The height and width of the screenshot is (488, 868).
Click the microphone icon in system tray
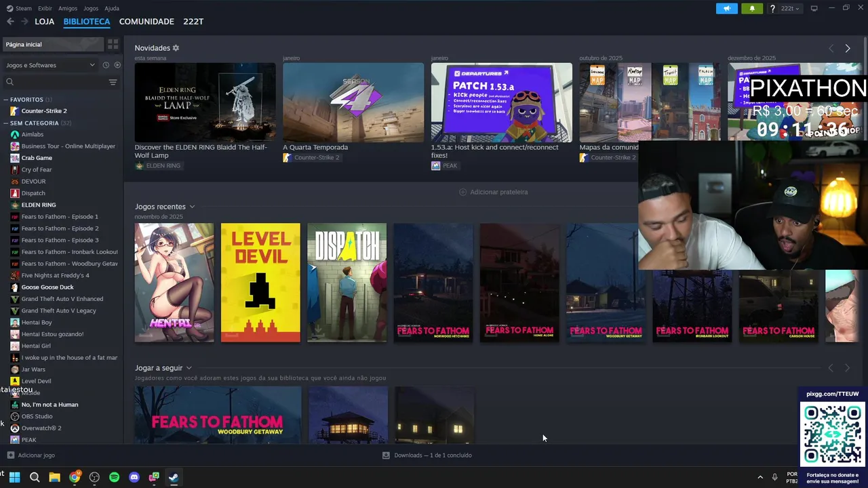[774, 477]
